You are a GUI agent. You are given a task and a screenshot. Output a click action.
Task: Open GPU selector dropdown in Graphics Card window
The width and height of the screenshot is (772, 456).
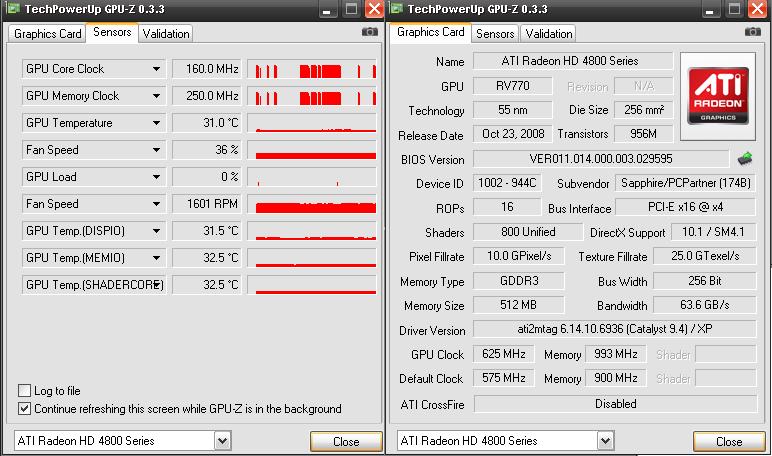tap(605, 441)
